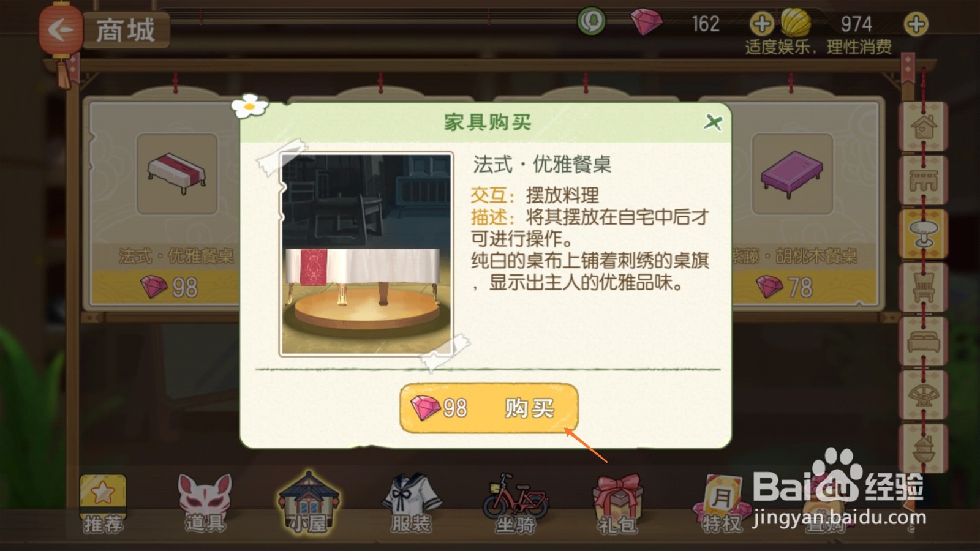Switch to the 坐骑 bicycle tab
This screenshot has height=551, width=980.
(x=515, y=504)
